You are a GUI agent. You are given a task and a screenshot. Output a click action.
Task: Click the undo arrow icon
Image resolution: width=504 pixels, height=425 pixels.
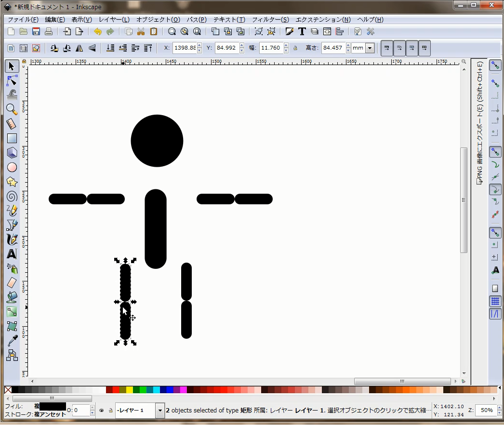(x=98, y=31)
